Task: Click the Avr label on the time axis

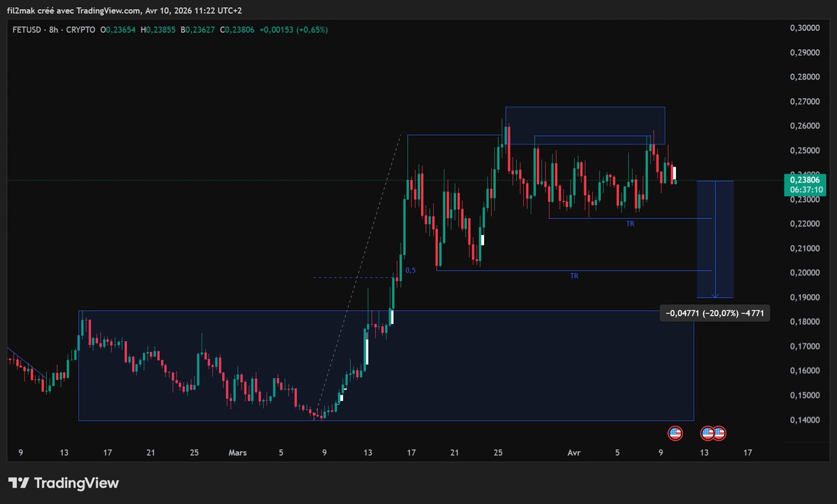Action: tap(574, 452)
